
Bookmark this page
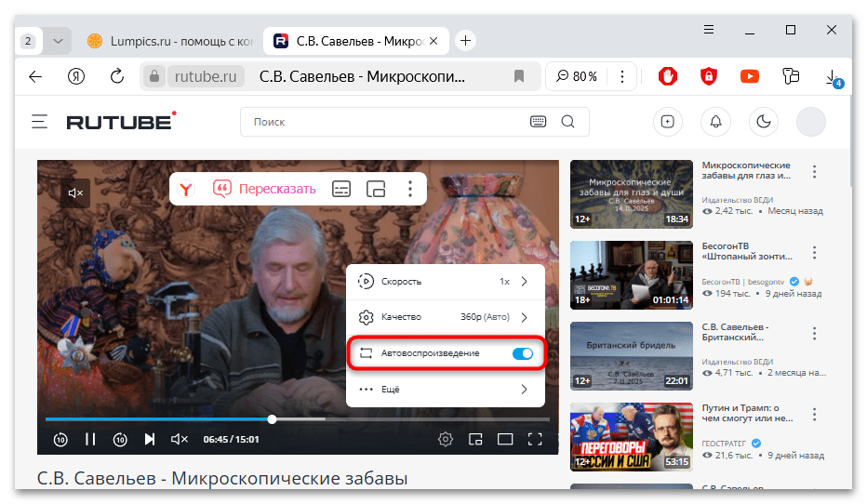pos(519,76)
